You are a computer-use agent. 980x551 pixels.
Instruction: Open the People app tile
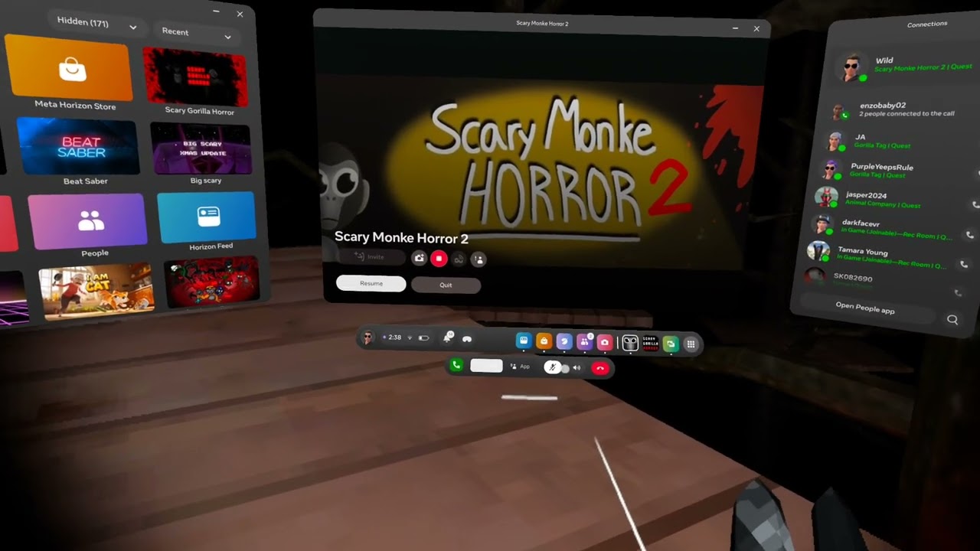pos(87,221)
